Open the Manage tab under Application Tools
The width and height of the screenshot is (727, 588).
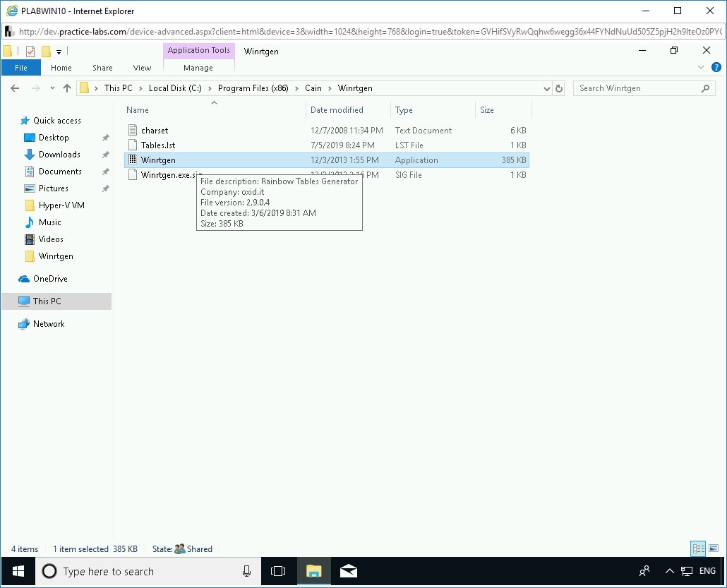(198, 67)
